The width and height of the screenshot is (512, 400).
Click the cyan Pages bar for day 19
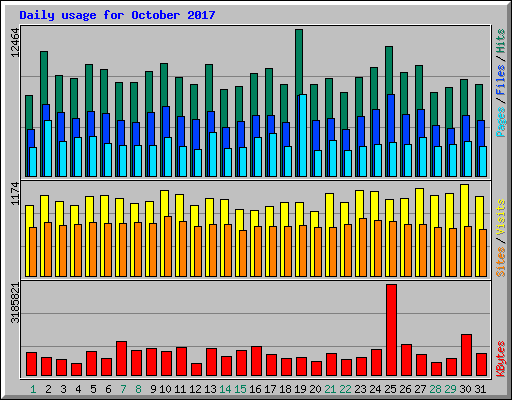[303, 135]
